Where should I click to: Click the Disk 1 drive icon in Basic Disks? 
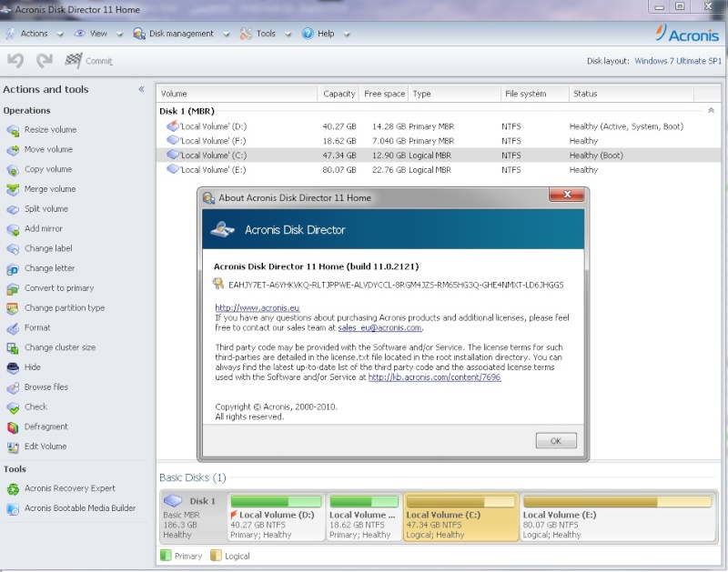coord(172,500)
